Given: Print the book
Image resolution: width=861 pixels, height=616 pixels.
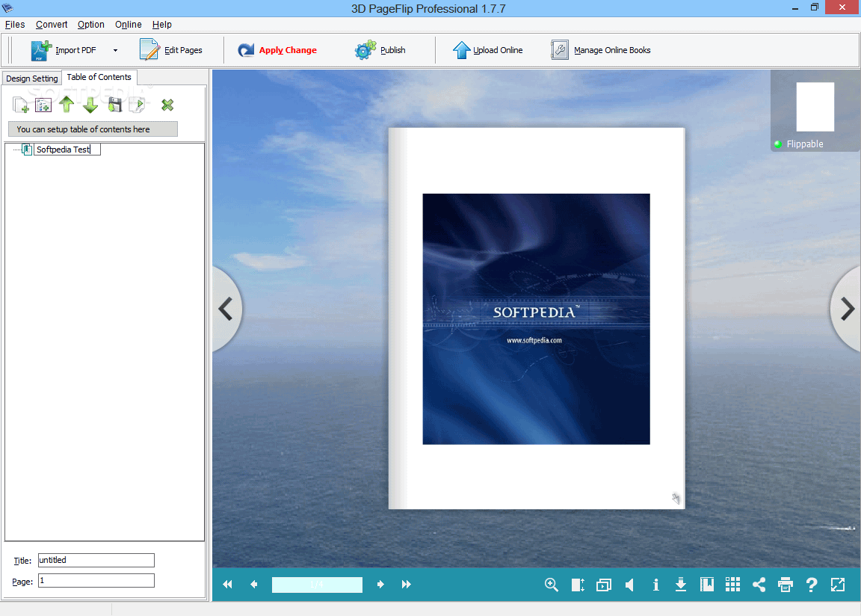Looking at the screenshot, I should [x=786, y=585].
